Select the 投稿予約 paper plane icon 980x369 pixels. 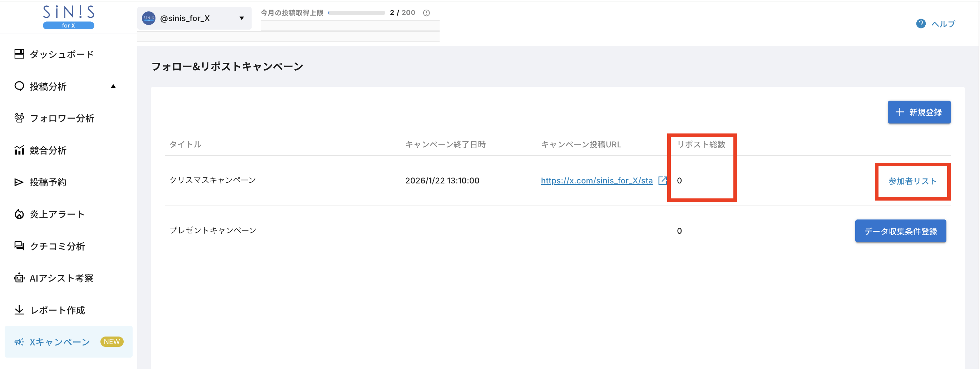(x=19, y=182)
